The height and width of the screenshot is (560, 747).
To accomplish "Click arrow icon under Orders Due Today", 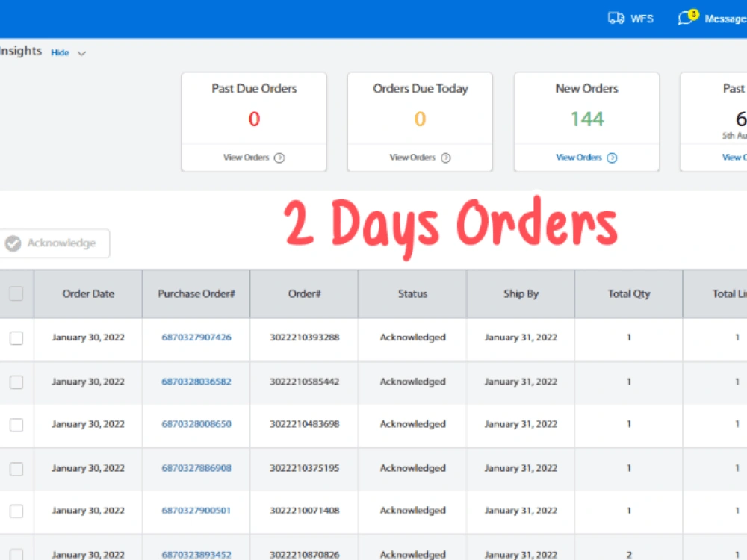I will 445,158.
